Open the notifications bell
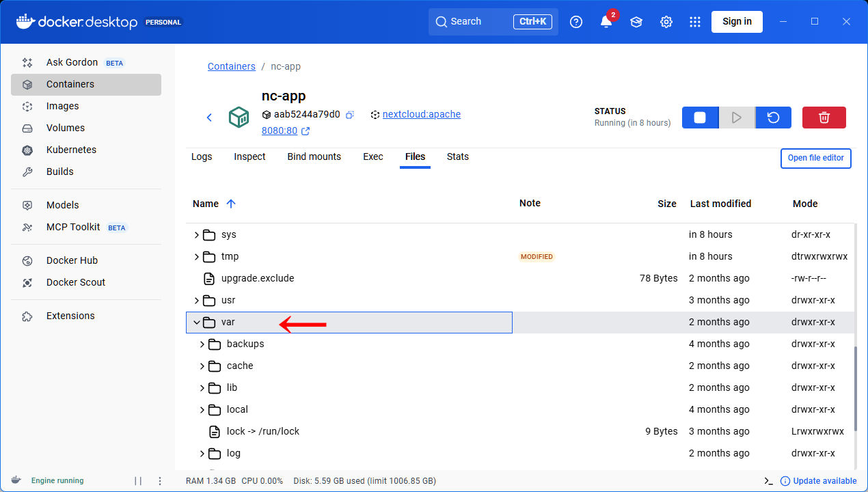This screenshot has width=868, height=492. pyautogui.click(x=606, y=22)
